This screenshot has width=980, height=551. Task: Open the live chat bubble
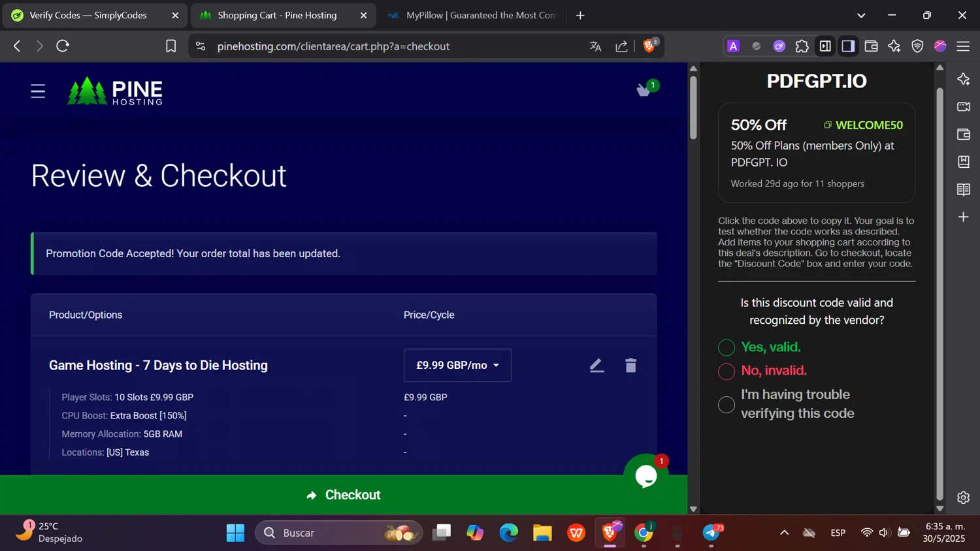[x=646, y=477]
